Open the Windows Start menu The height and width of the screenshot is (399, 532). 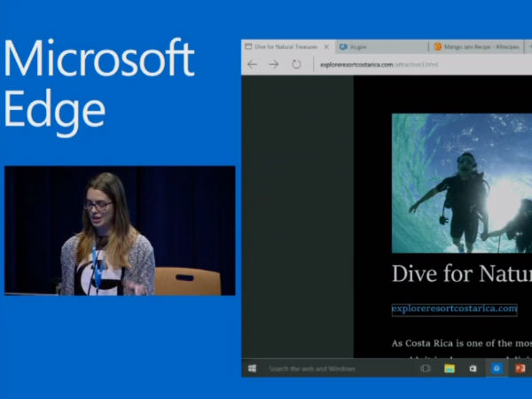(x=253, y=368)
